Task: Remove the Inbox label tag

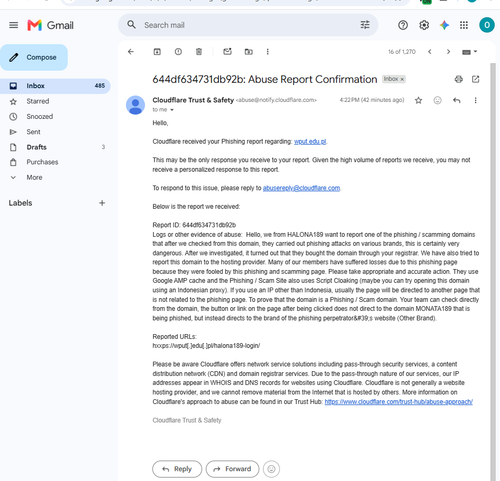Action: point(402,79)
